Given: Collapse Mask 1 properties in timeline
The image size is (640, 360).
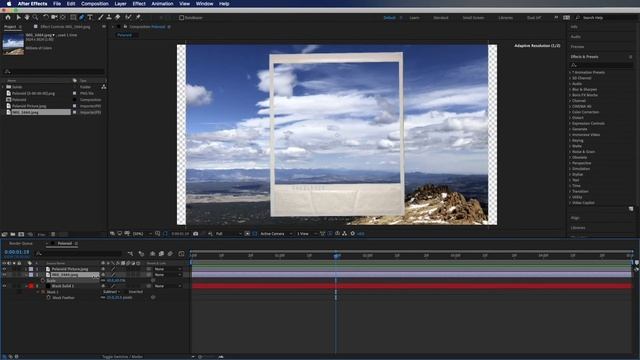Looking at the screenshot, I should coord(38,292).
